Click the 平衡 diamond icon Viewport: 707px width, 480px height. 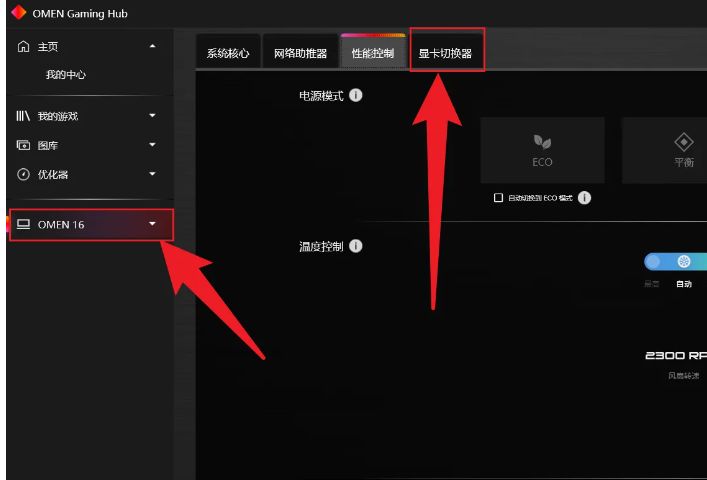684,142
